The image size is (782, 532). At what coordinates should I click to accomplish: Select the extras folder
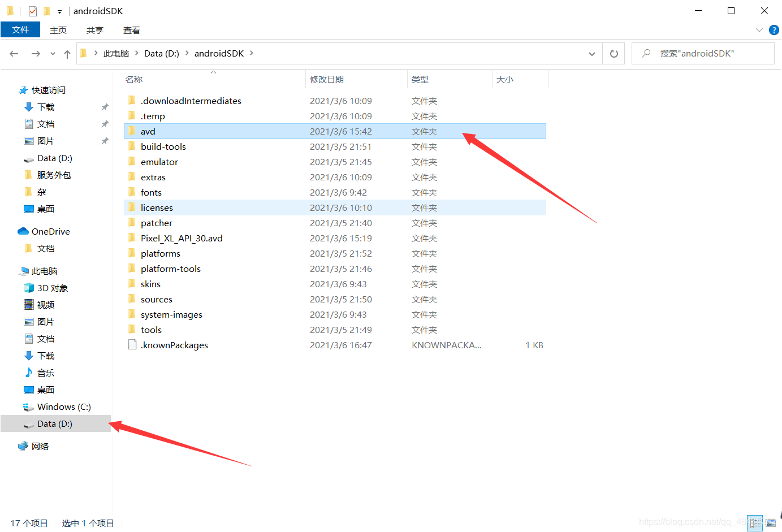(x=335, y=177)
